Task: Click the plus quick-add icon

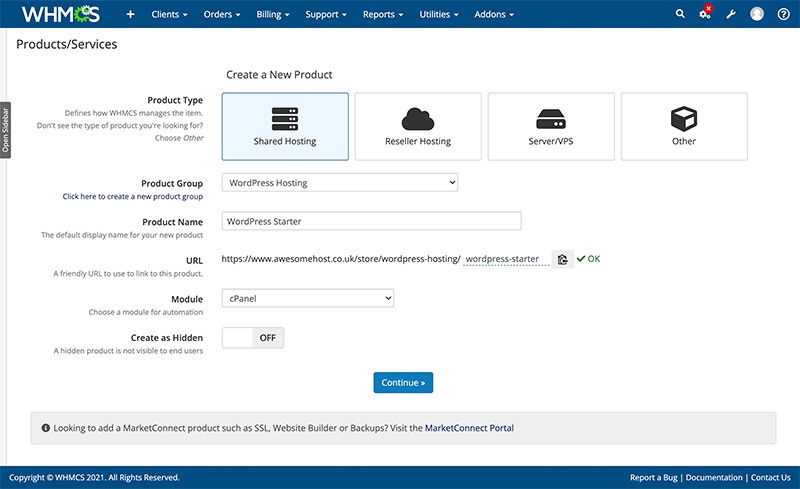Action: (x=130, y=14)
